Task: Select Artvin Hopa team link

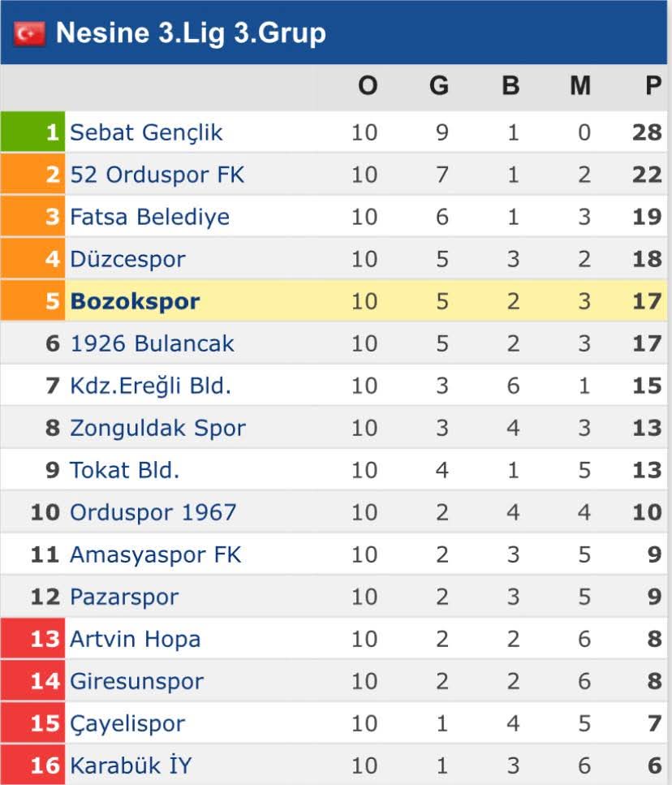Action: [x=135, y=639]
